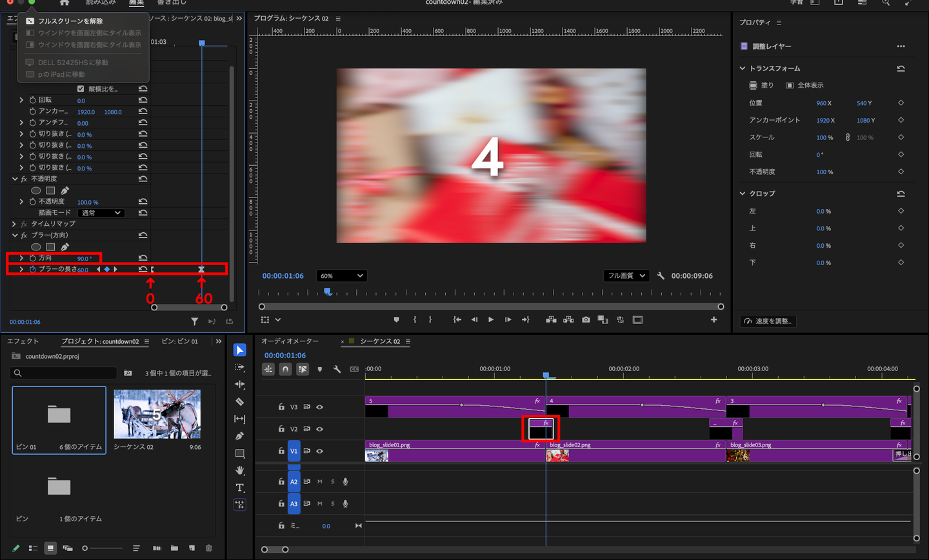Switch to the エフェクト panel tab
The image size is (929, 560).
point(23,341)
